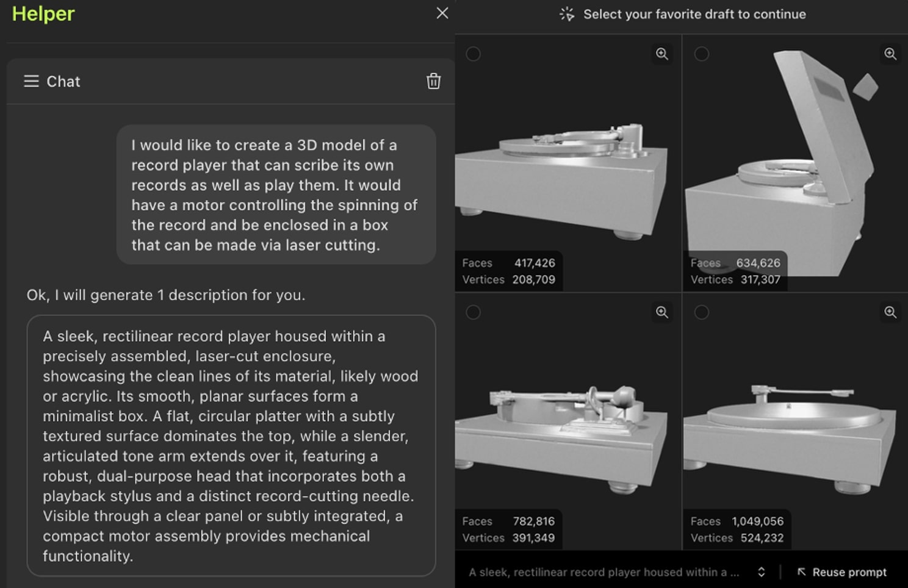The height and width of the screenshot is (588, 908).
Task: Open the Chat hamburger menu icon
Action: coord(31,81)
